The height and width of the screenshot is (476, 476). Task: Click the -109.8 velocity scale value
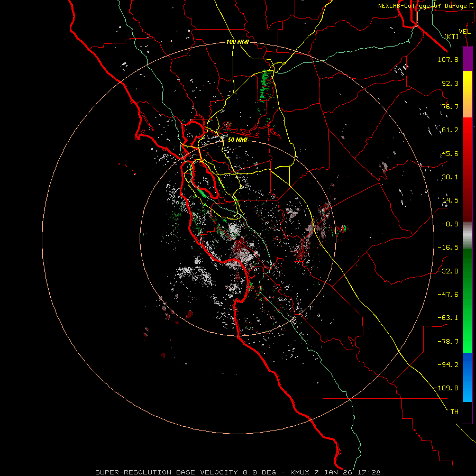pyautogui.click(x=446, y=388)
